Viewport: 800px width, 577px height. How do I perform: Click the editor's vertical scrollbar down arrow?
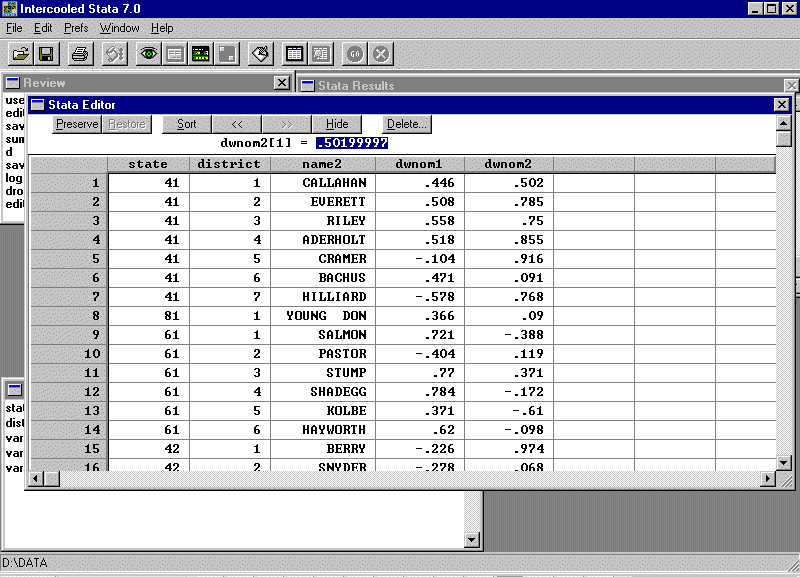784,461
